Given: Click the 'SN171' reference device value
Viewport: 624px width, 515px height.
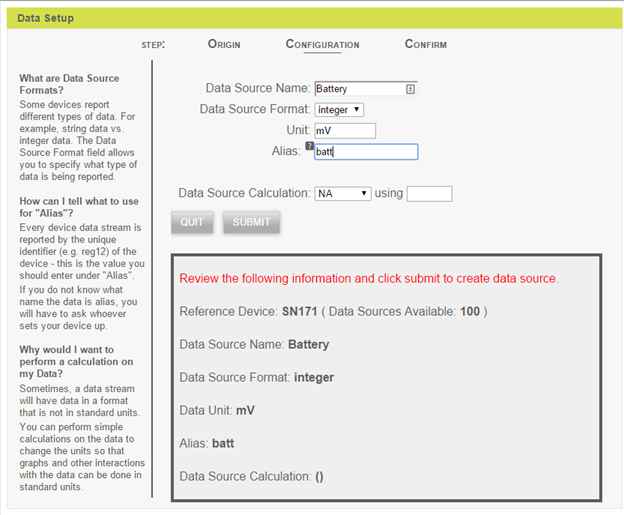Looking at the screenshot, I should (x=300, y=311).
